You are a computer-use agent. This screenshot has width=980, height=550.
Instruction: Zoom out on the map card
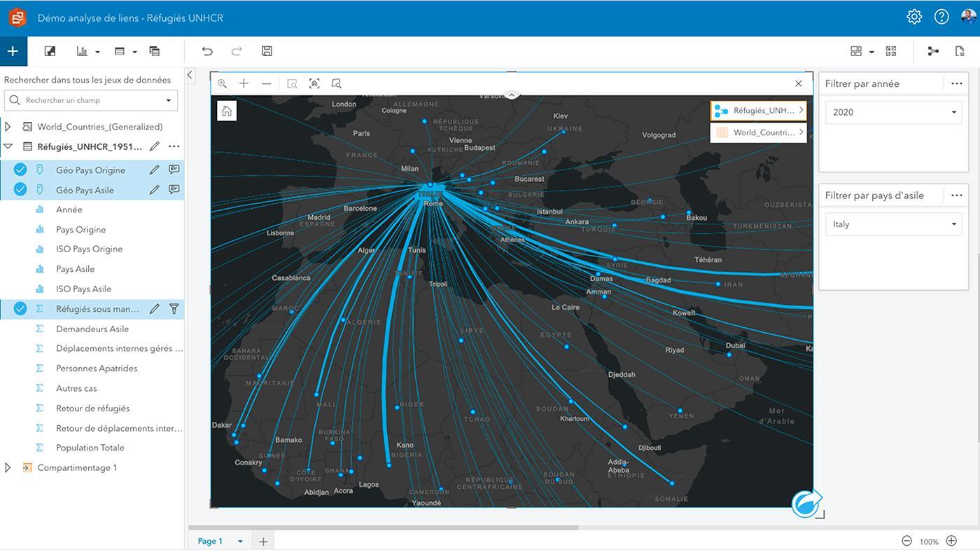(266, 83)
